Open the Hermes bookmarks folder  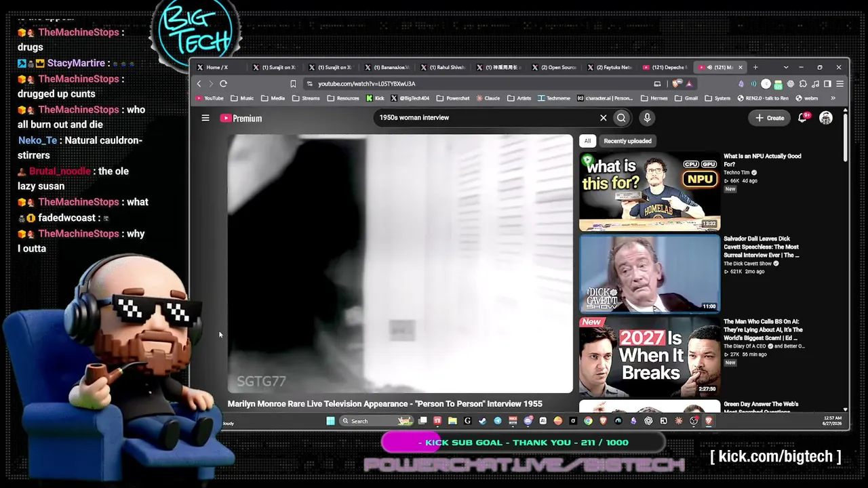click(654, 98)
